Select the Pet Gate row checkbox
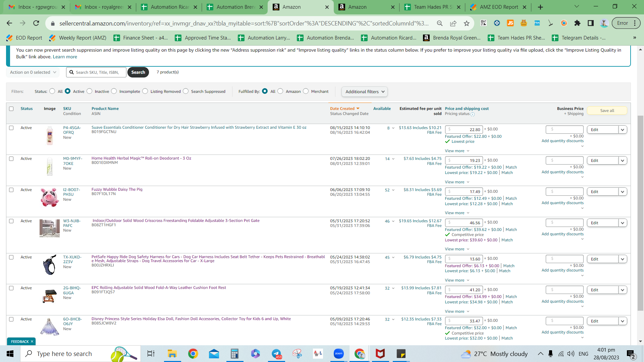The height and width of the screenshot is (362, 644). (x=11, y=221)
